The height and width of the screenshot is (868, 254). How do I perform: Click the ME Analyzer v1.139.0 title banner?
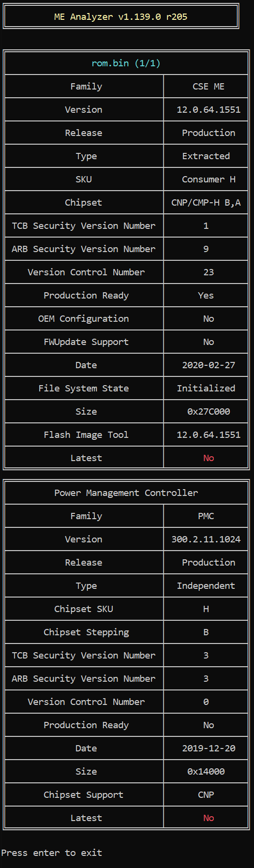tap(121, 16)
